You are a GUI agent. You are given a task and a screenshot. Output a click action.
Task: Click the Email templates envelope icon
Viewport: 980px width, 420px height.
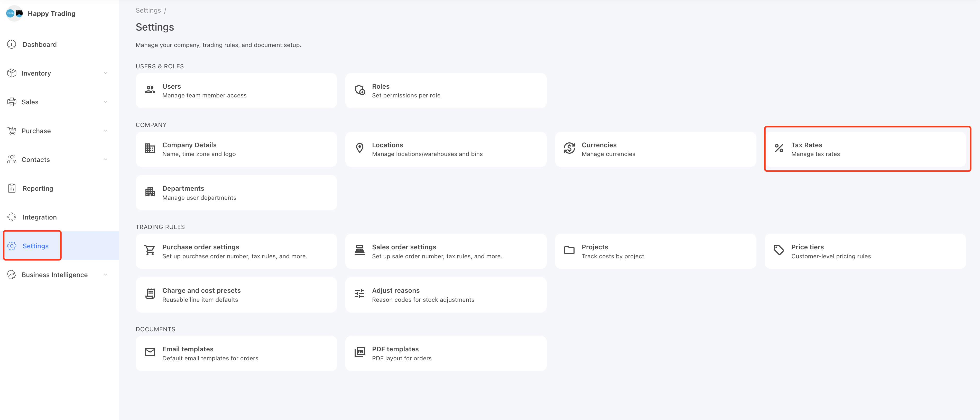click(150, 352)
